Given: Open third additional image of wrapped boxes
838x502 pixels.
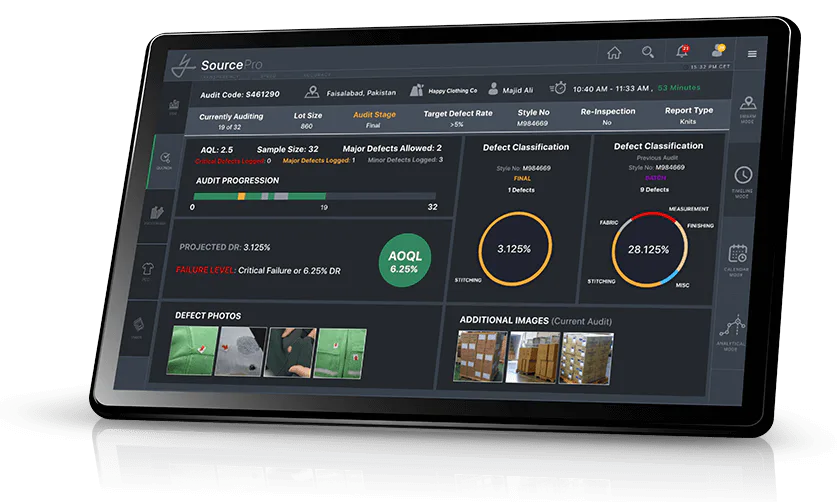Looking at the screenshot, I should (586, 358).
